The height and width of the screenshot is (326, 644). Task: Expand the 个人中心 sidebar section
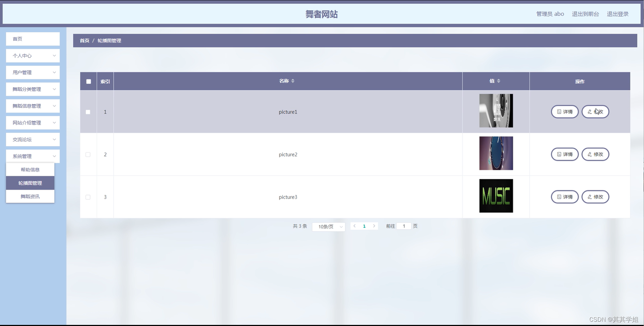pyautogui.click(x=32, y=56)
